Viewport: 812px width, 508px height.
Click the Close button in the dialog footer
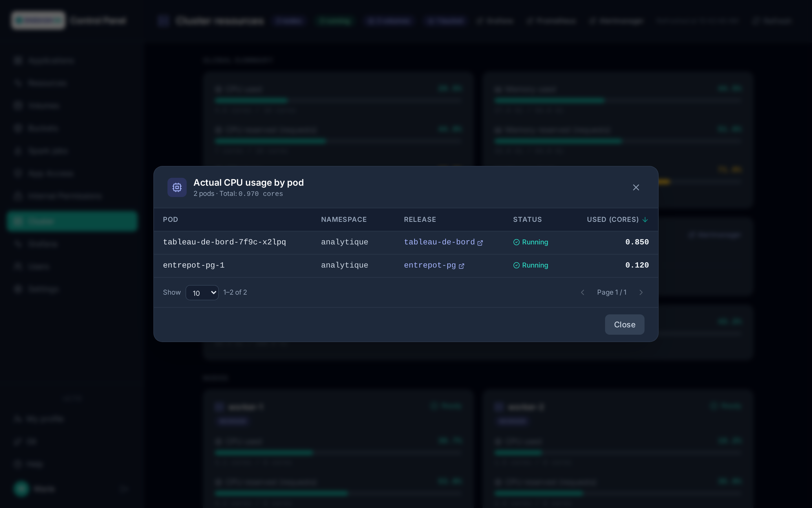click(x=625, y=325)
